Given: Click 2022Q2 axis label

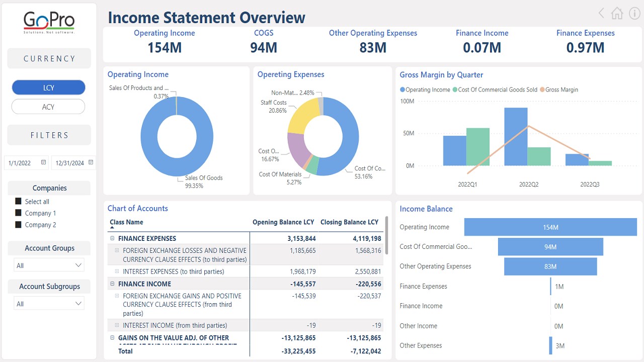Looking at the screenshot, I should pyautogui.click(x=529, y=185).
